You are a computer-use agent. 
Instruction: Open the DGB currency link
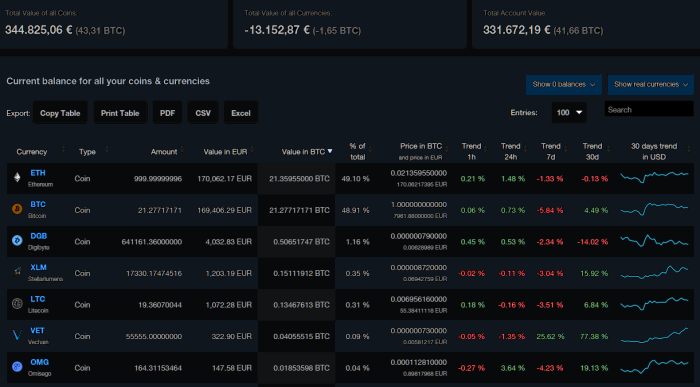38,236
